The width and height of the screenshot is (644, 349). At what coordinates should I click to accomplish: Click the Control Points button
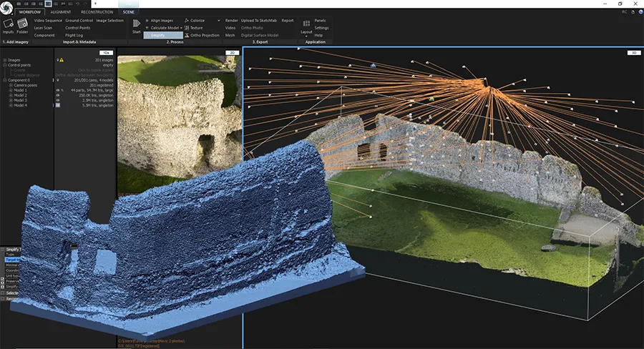[77, 28]
